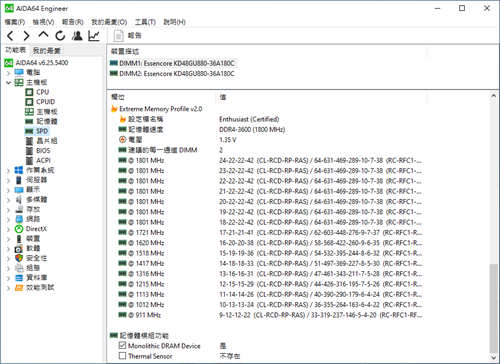Click the 網路 network icon
Screen dimensions: 500x364
[19, 219]
